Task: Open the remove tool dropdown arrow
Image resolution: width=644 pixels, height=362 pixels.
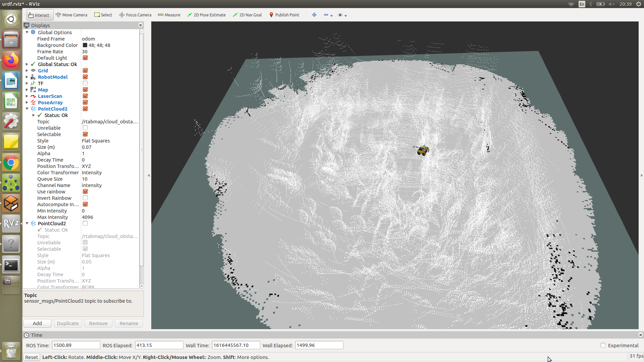Action: point(332,15)
